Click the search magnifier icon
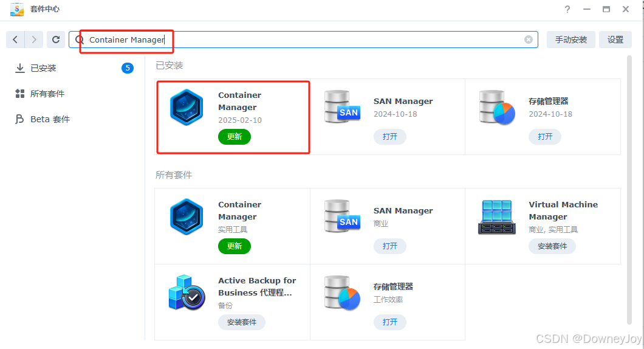 click(x=80, y=40)
